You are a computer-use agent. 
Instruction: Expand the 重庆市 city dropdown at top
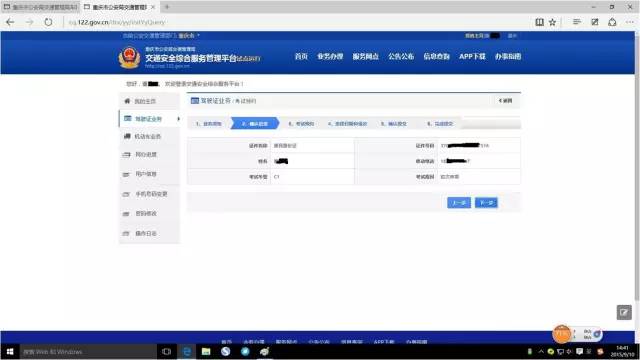pos(189,36)
